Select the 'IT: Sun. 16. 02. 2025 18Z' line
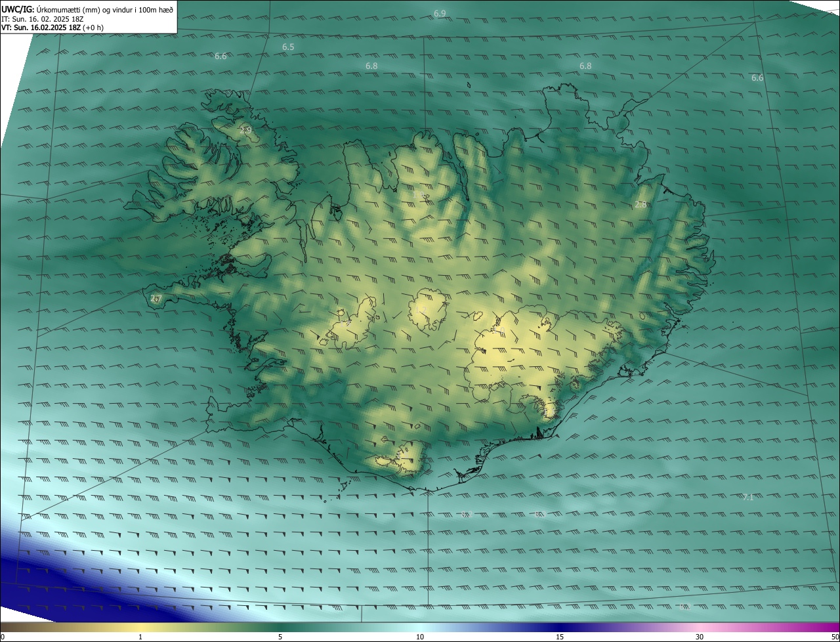 click(43, 19)
